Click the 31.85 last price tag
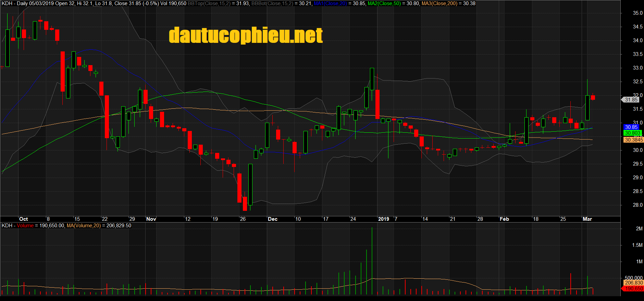This screenshot has width=644, height=301. pyautogui.click(x=631, y=100)
